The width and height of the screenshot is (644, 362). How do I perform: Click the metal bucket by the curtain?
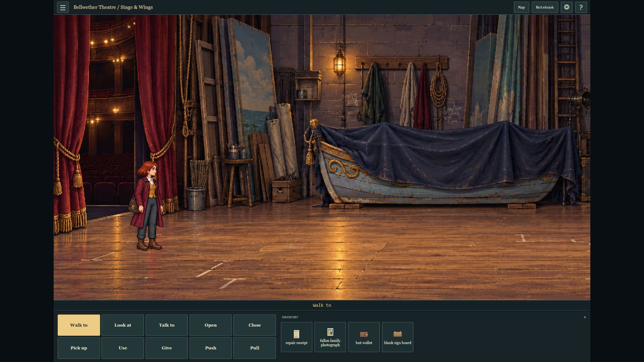[196, 198]
